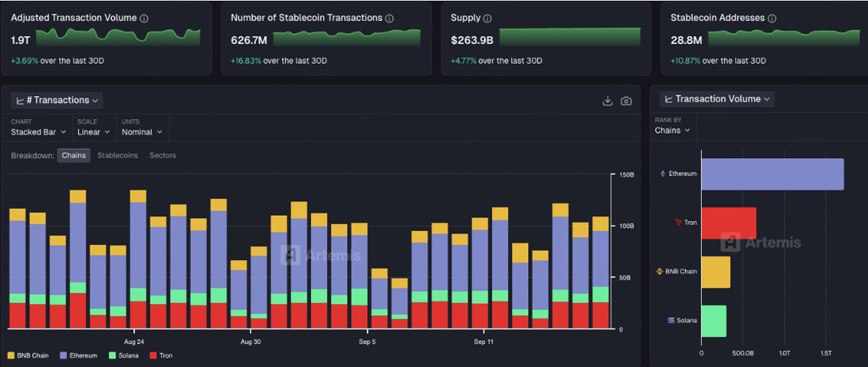Viewport: 868px width, 367px height.
Task: Click the BNB Chain logo in ranking
Action: click(x=659, y=272)
